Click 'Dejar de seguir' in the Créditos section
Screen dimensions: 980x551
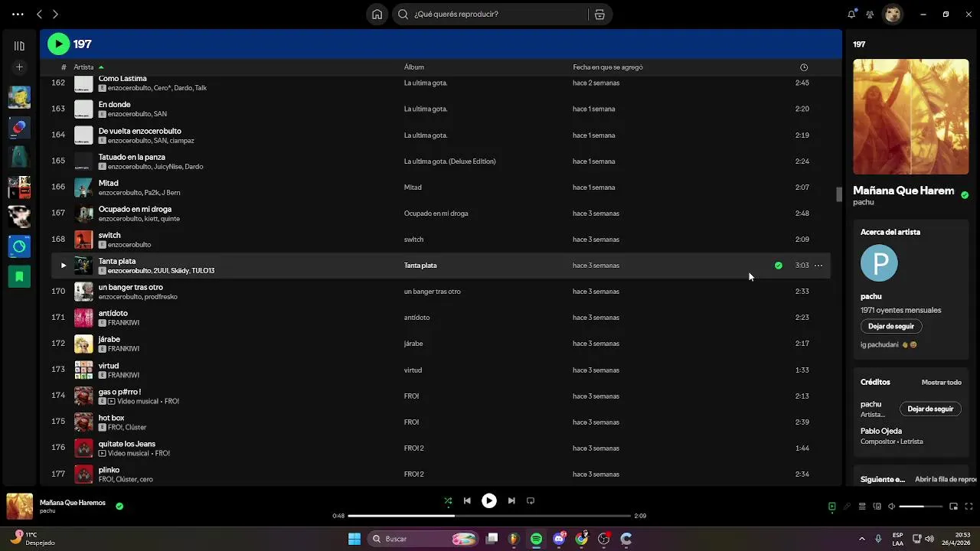point(930,409)
